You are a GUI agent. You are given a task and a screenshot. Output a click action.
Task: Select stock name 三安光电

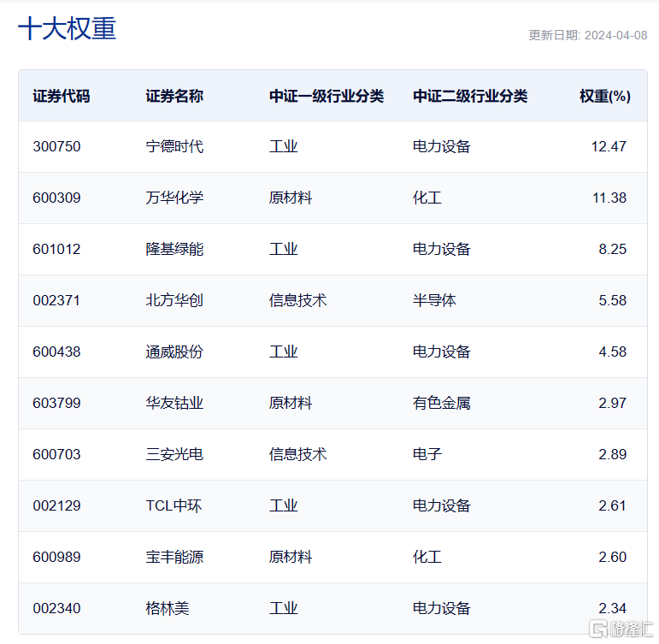click(174, 454)
